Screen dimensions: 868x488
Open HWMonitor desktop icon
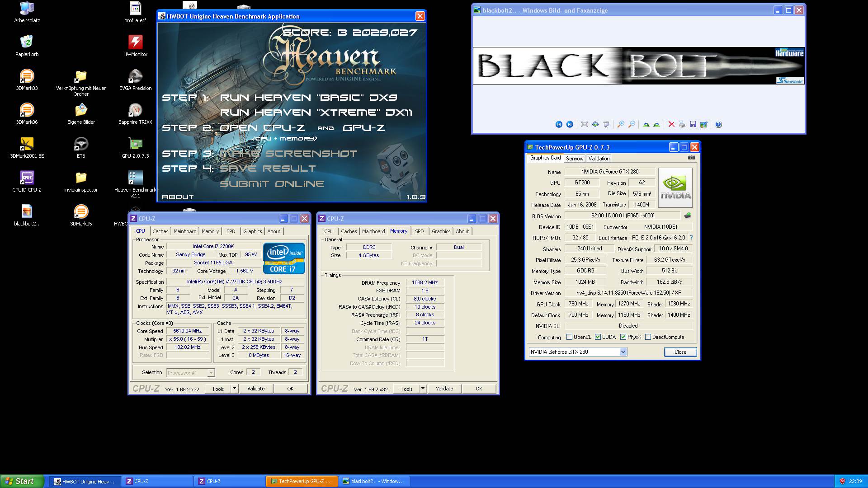click(x=135, y=46)
